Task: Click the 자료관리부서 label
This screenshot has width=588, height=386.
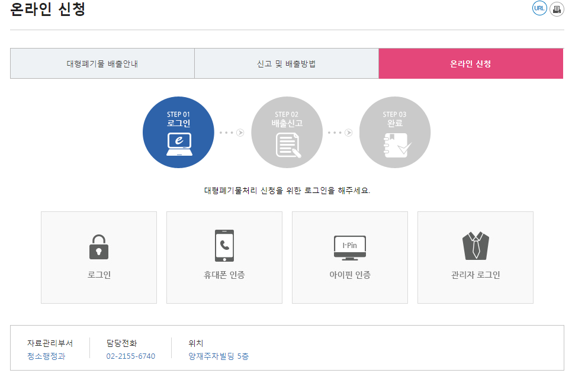Action: (50, 343)
